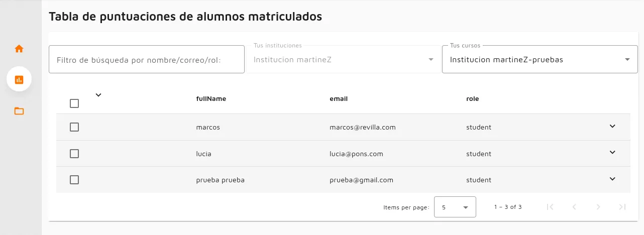Check the prueba prueba row checkbox
Screen dimensions: 644x235
tap(74, 180)
